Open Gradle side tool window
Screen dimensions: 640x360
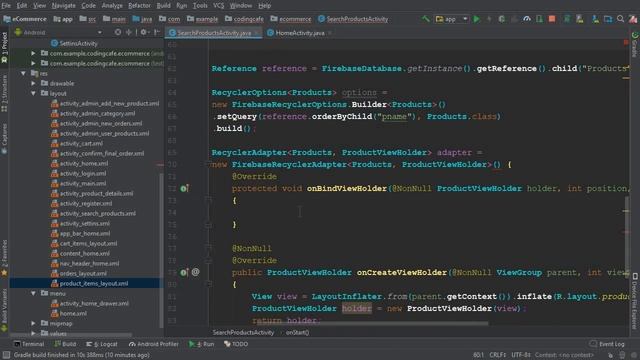click(x=634, y=44)
